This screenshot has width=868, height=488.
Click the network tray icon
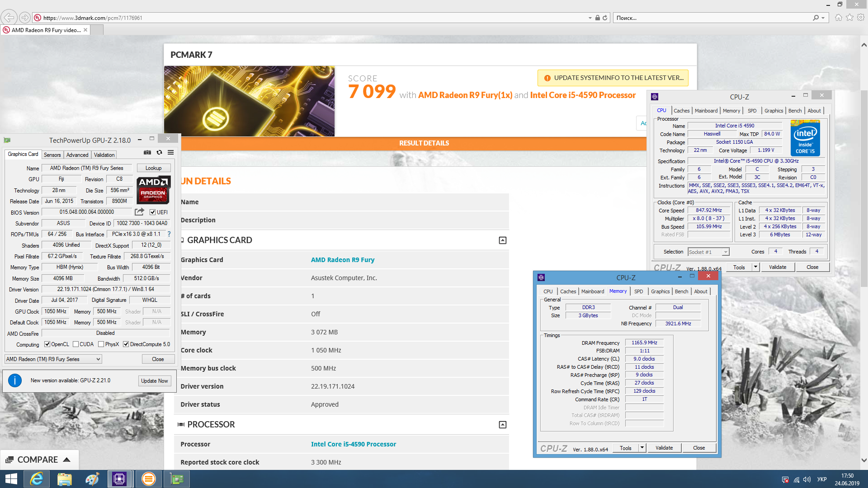coord(797,479)
